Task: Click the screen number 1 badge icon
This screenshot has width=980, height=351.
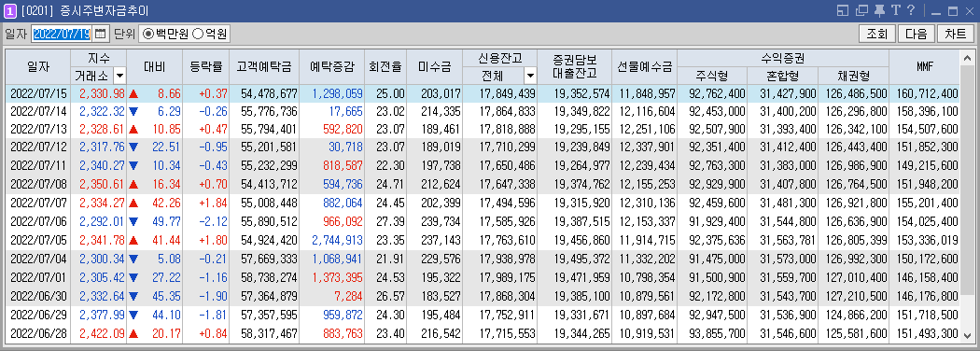Action: [x=10, y=10]
